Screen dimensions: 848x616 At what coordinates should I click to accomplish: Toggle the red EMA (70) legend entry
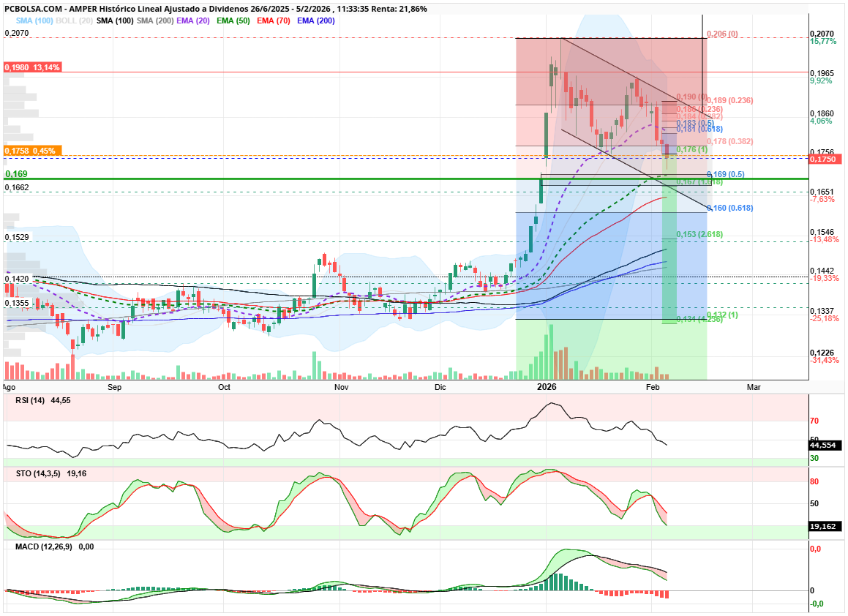pos(275,20)
